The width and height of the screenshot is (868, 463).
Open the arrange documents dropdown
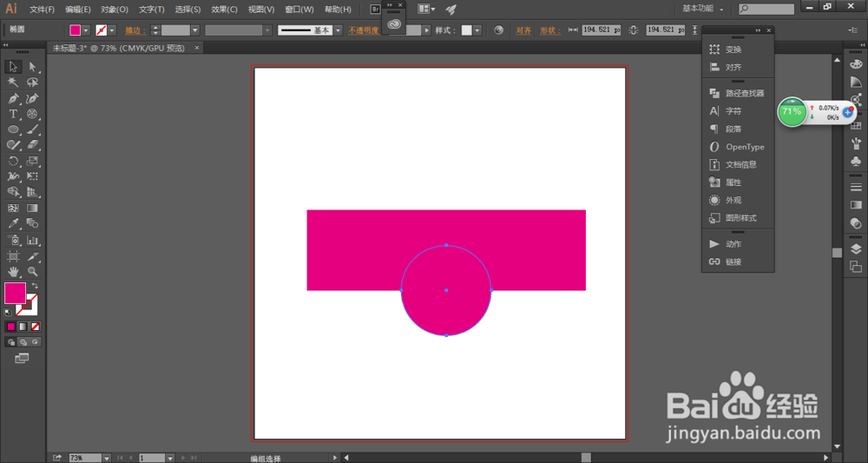[x=425, y=9]
